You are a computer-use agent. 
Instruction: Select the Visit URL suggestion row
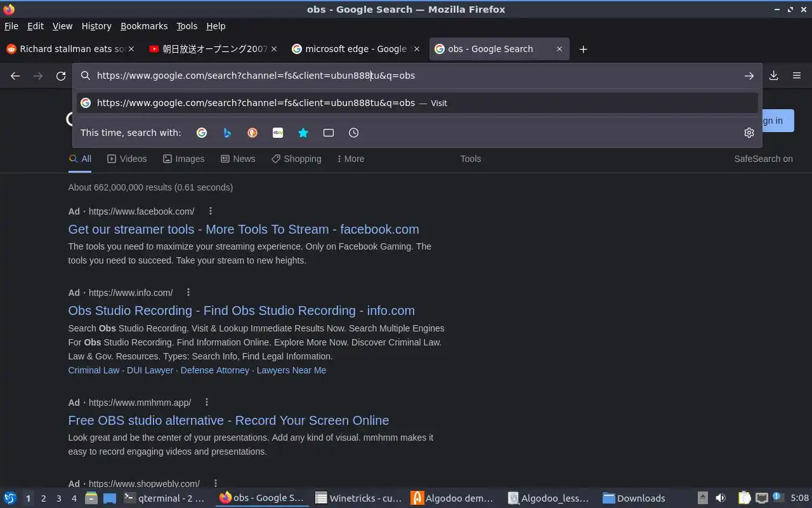(x=417, y=103)
